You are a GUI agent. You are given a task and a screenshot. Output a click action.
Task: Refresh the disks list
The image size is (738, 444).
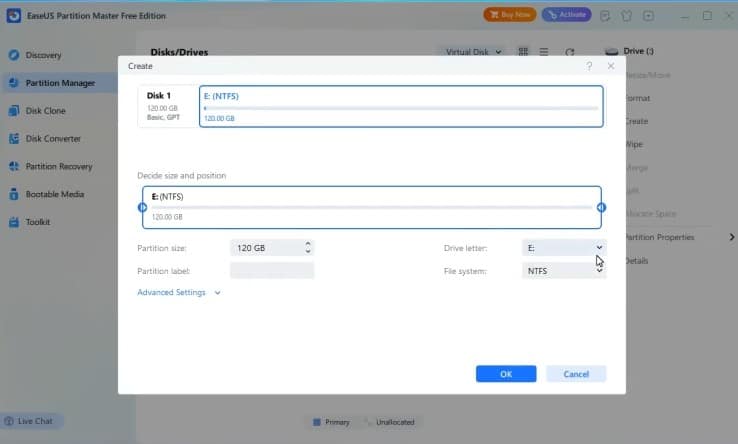(x=570, y=52)
